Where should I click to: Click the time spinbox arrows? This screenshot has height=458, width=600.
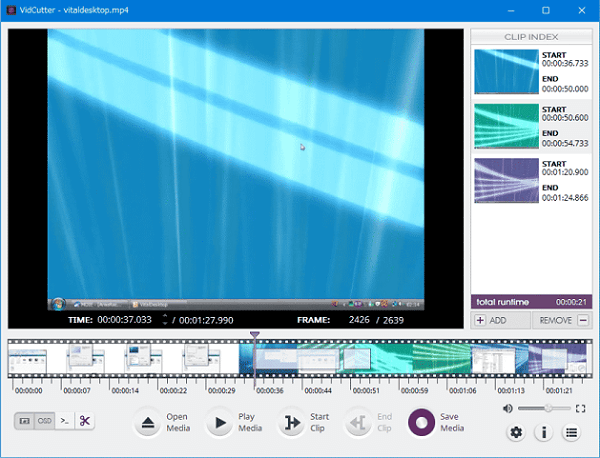pyautogui.click(x=164, y=320)
